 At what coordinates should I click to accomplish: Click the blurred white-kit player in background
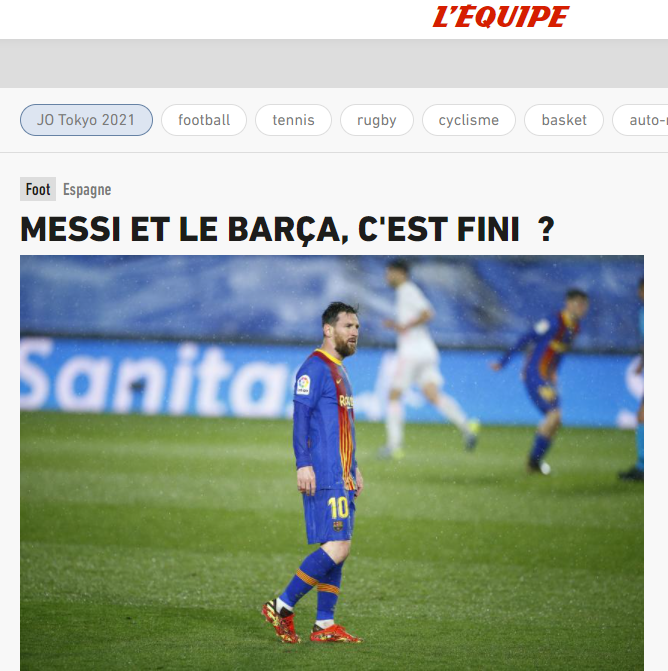click(422, 359)
